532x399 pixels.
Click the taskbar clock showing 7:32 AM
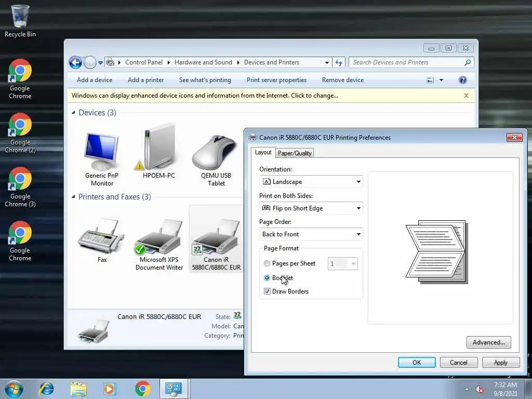pos(505,389)
